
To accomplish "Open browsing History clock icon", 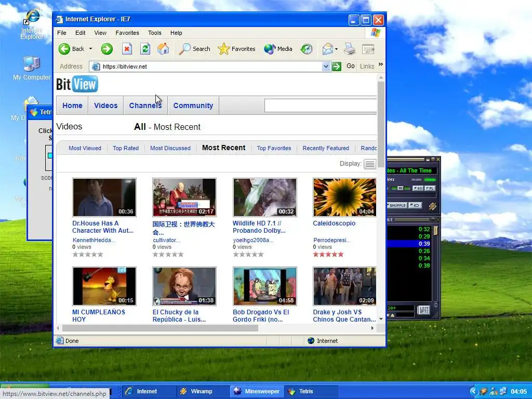I will 307,49.
